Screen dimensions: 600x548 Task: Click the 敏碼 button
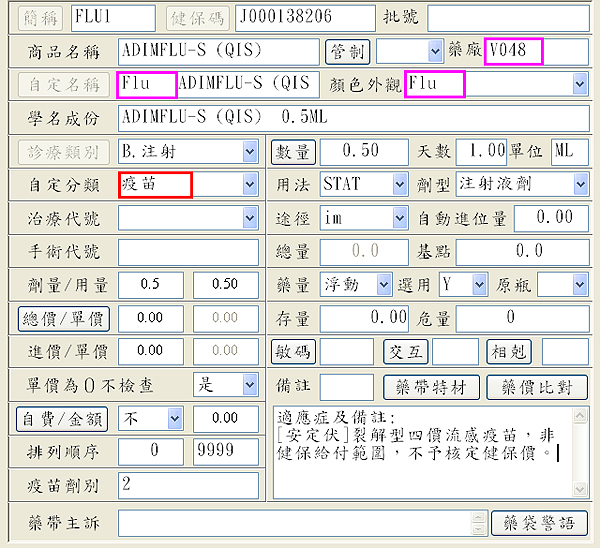point(293,352)
